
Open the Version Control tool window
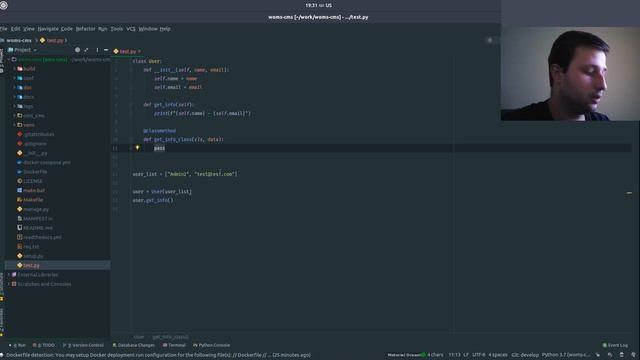83,345
